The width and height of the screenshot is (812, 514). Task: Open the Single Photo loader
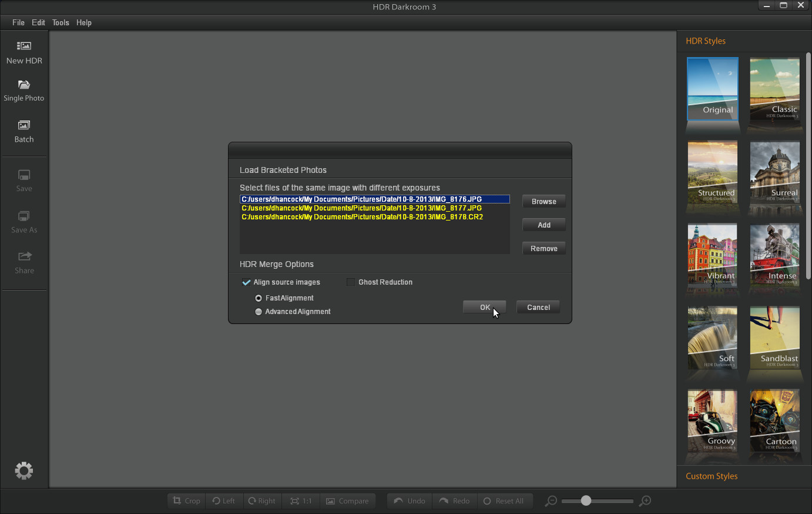24,91
